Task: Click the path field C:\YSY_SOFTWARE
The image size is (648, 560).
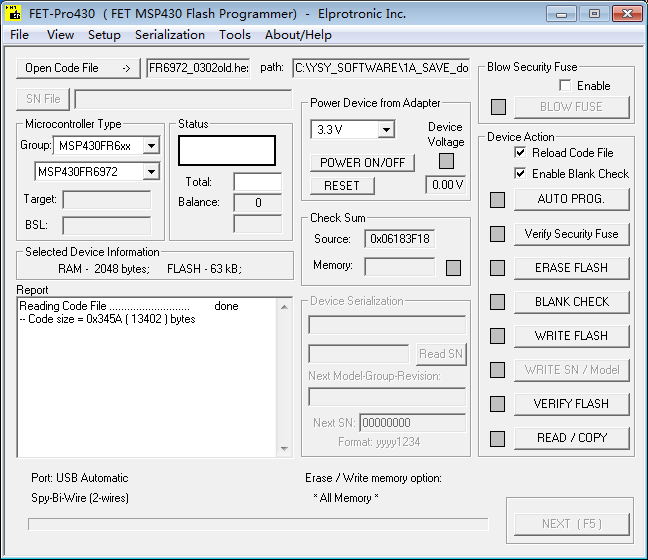Action: coord(381,68)
